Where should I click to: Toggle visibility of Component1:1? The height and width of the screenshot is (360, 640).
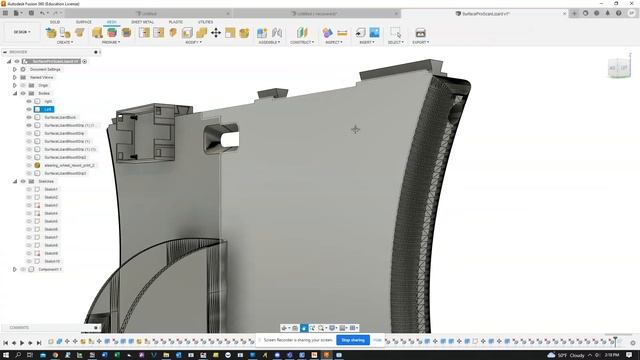[23, 269]
